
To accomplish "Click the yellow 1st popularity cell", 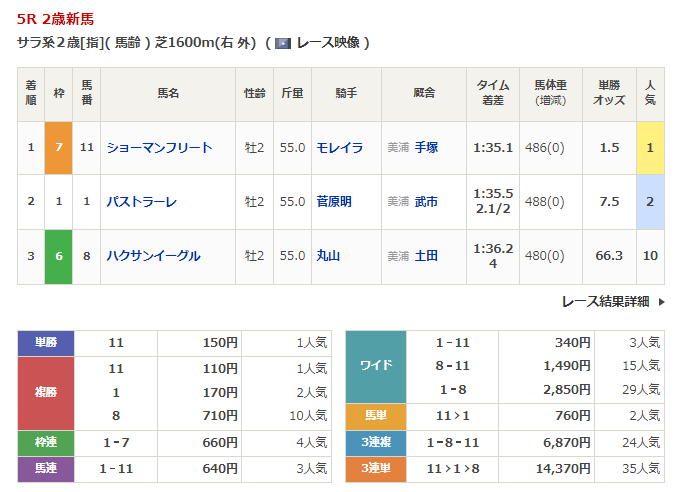I will click(x=650, y=148).
